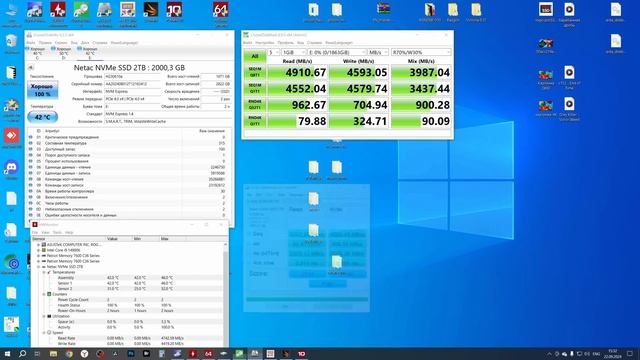Collapse Speed group in HWMonitor
Image resolution: width=640 pixels, height=360 pixels.
44,332
